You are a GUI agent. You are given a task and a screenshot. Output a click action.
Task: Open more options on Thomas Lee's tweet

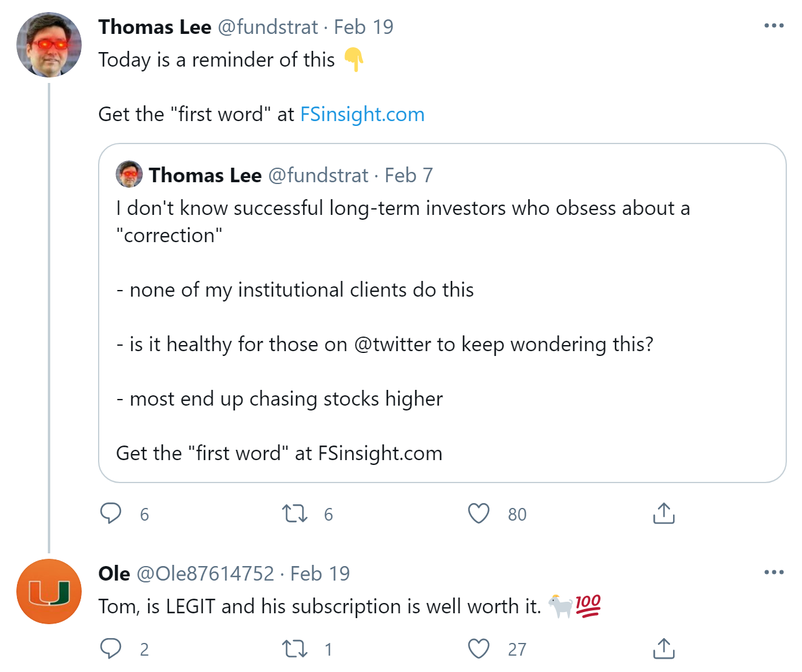click(774, 26)
